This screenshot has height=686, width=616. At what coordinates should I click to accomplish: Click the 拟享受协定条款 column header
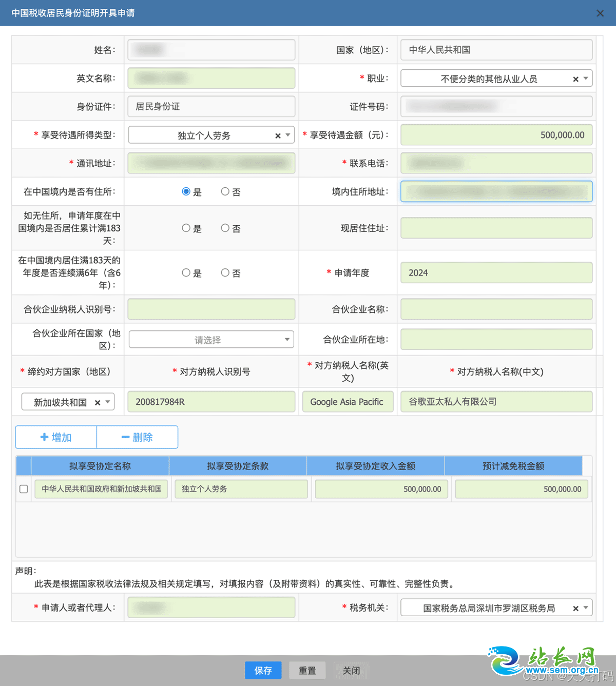click(x=238, y=466)
